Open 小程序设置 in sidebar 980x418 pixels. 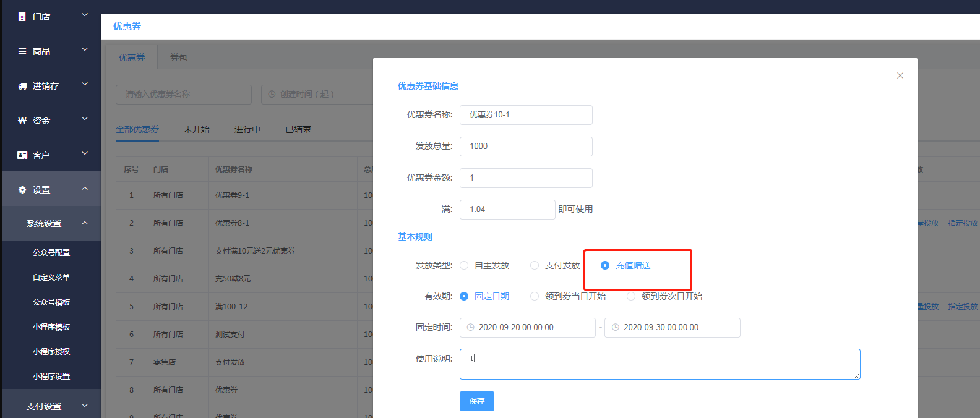pyautogui.click(x=51, y=377)
